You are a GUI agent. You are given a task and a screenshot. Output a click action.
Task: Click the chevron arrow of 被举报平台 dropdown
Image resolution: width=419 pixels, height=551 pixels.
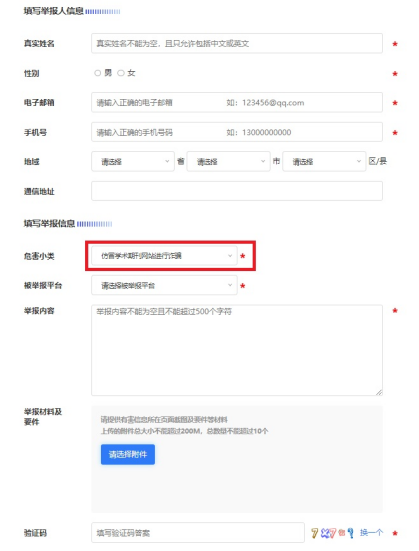click(230, 285)
